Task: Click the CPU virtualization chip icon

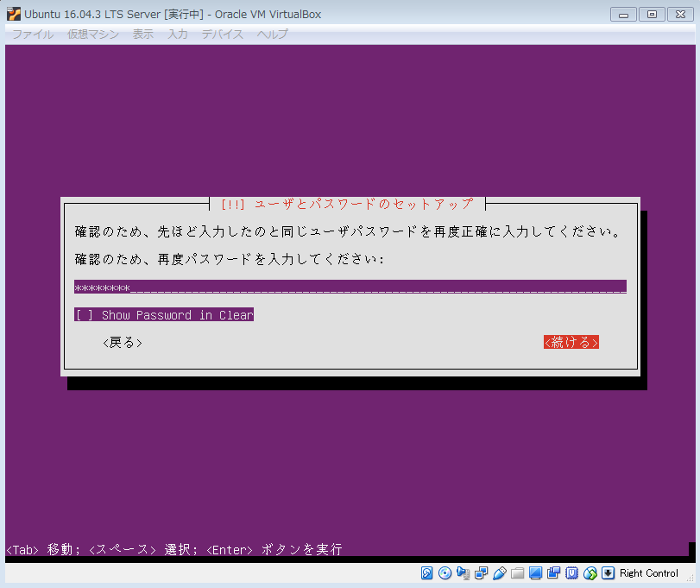Action: point(571,573)
